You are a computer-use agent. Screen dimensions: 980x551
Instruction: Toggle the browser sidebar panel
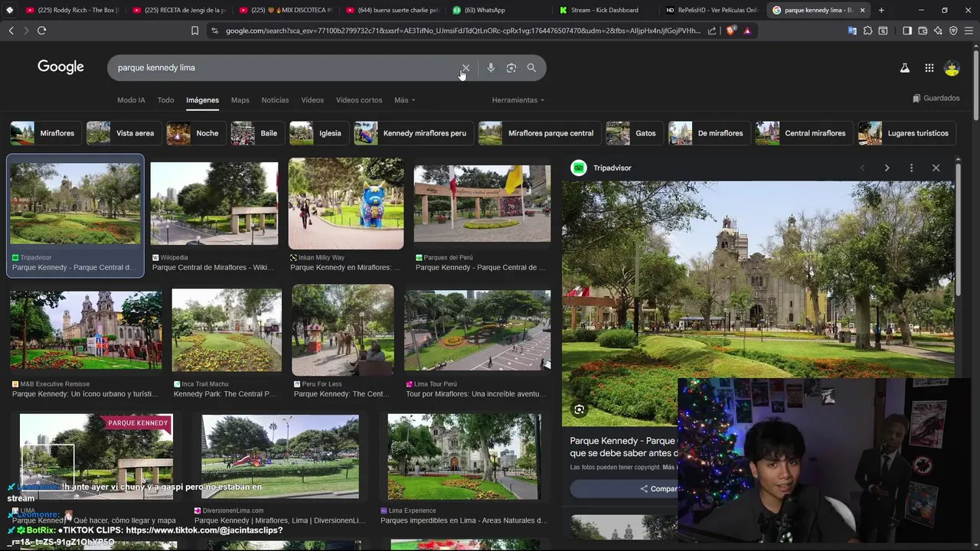click(x=907, y=31)
